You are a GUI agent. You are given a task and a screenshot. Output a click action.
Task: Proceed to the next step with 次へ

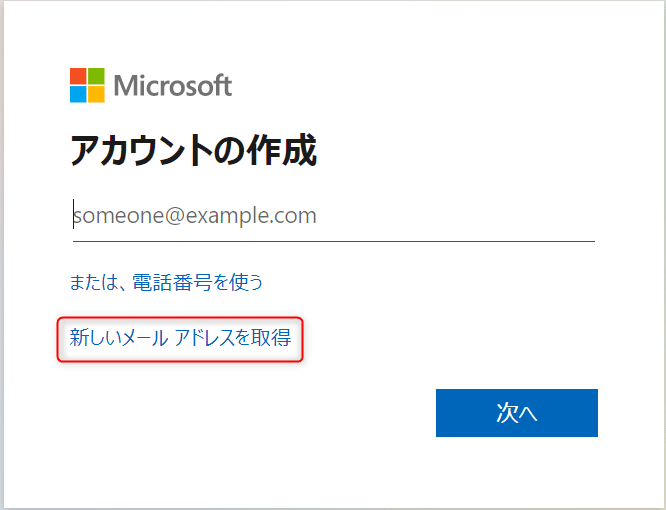(516, 413)
